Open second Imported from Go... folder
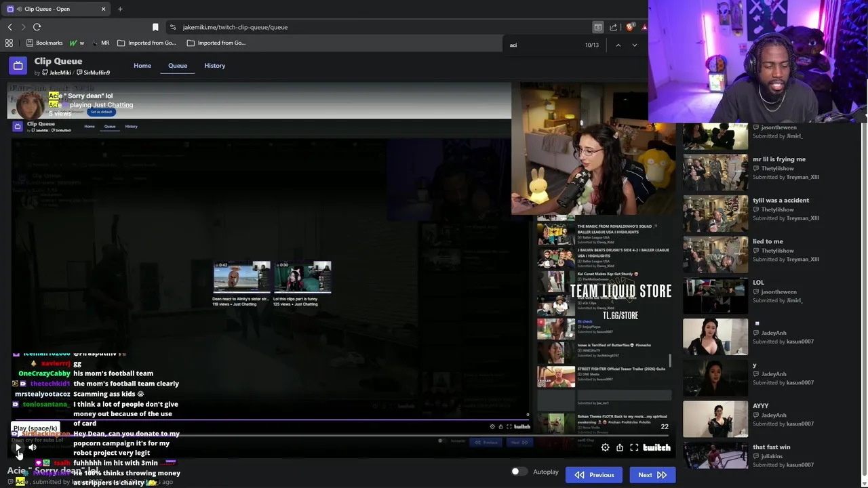Viewport: 868px width, 488px height. [216, 43]
